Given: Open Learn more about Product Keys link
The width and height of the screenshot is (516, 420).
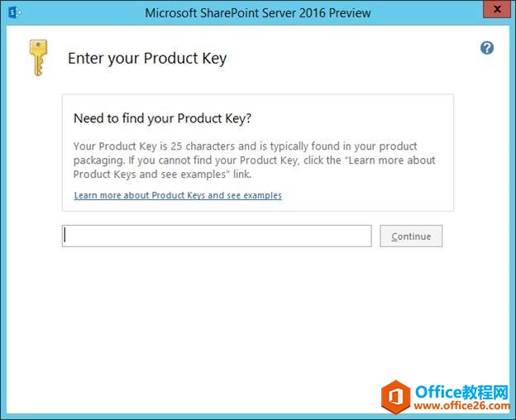Looking at the screenshot, I should click(x=178, y=195).
